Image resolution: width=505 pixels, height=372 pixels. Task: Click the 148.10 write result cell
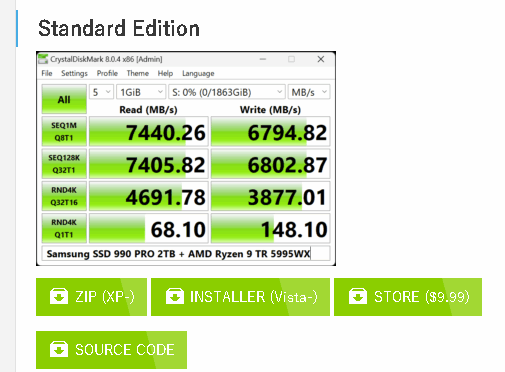tap(271, 229)
